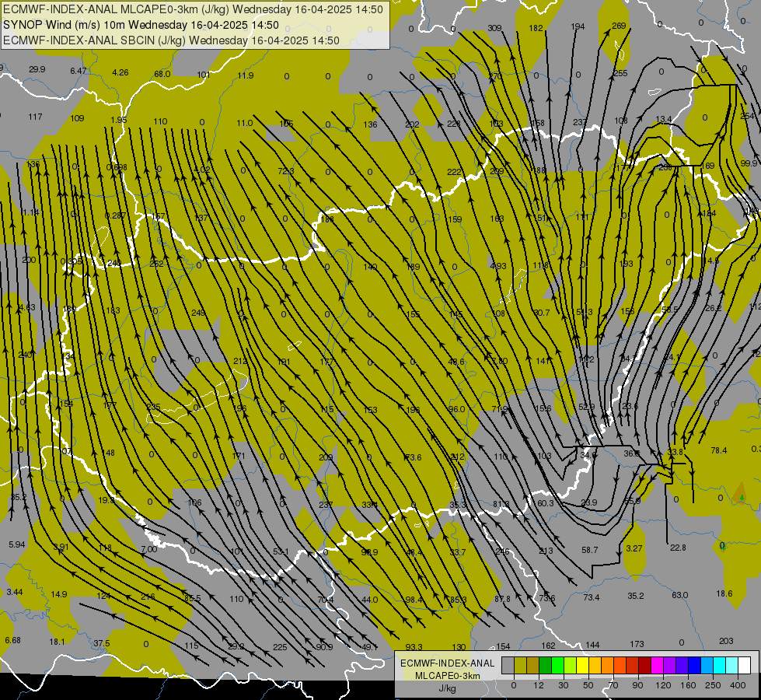Click the map value 3.27
The width and height of the screenshot is (761, 700).
[634, 548]
